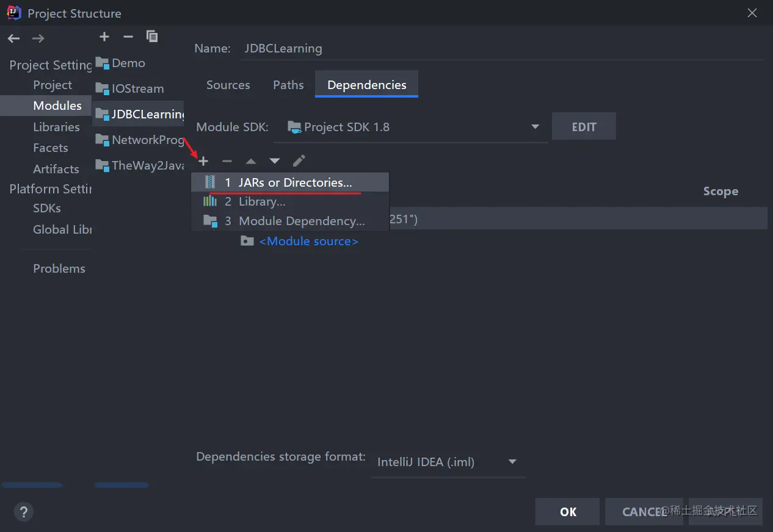Click the IOStream module folder icon
This screenshot has width=773, height=532.
click(103, 88)
